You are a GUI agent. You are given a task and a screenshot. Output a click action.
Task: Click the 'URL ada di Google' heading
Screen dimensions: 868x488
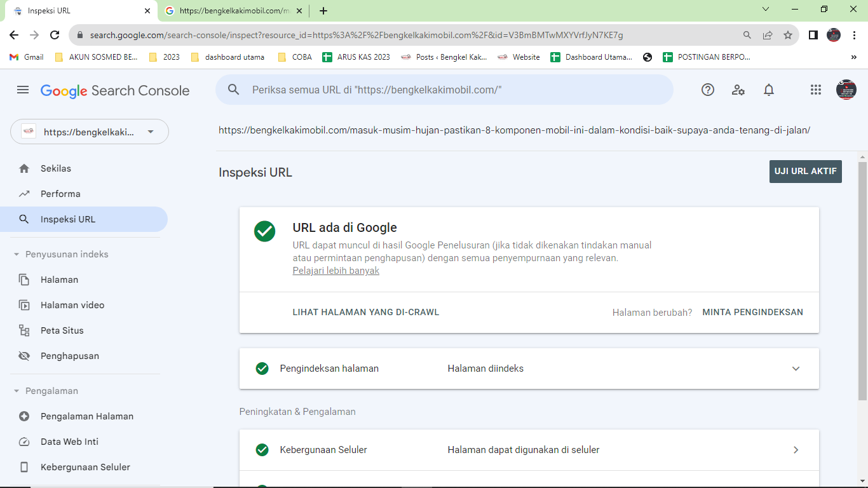point(344,227)
